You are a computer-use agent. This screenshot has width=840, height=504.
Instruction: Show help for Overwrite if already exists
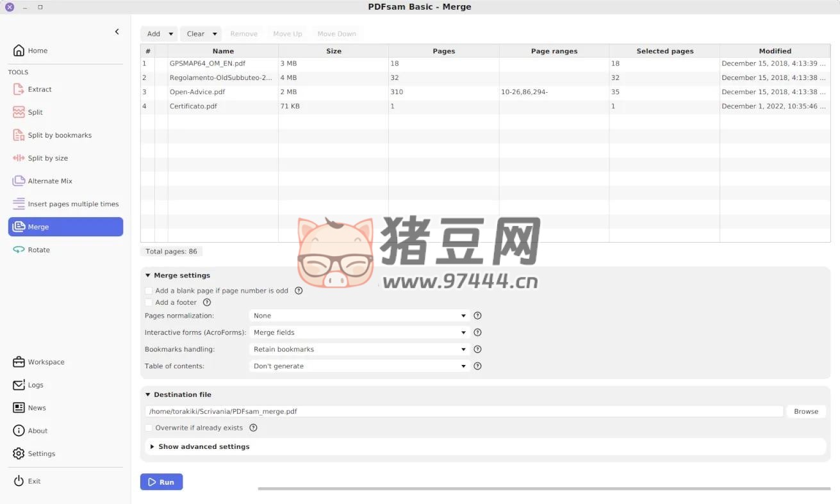pyautogui.click(x=253, y=428)
